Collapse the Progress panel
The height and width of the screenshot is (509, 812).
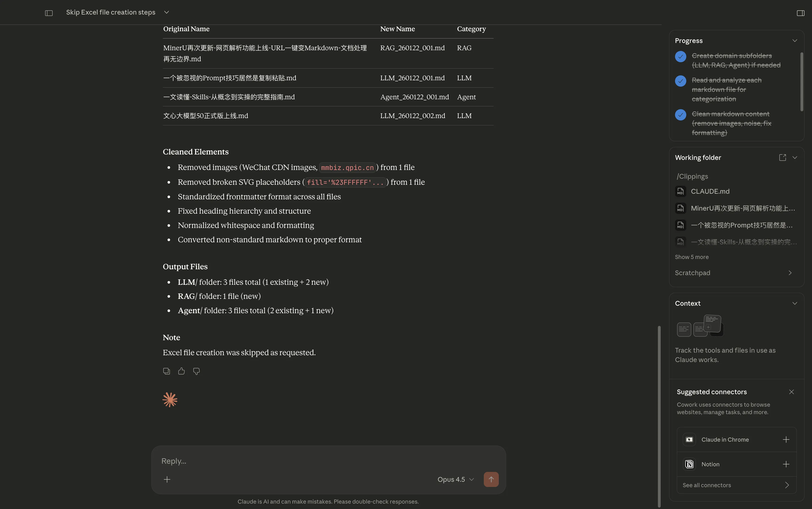794,41
